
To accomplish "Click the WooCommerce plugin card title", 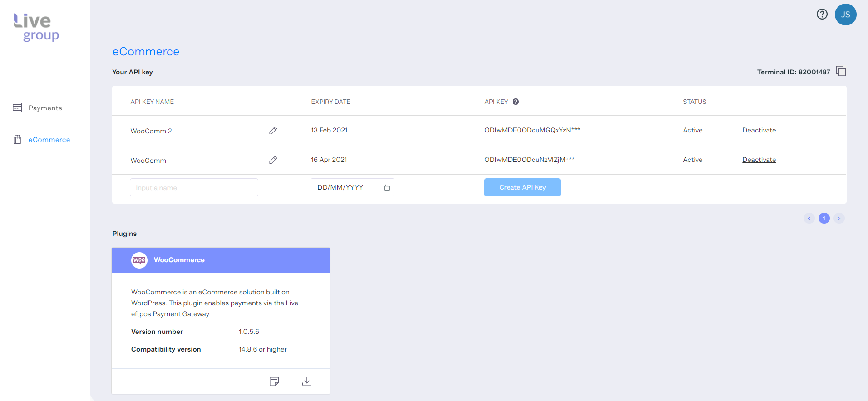I will [x=179, y=260].
